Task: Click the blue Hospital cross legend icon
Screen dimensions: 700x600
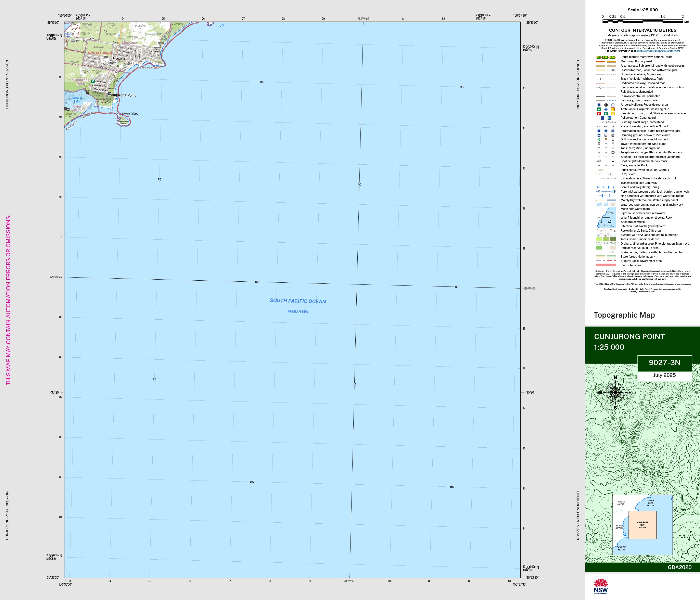Action: [606, 109]
